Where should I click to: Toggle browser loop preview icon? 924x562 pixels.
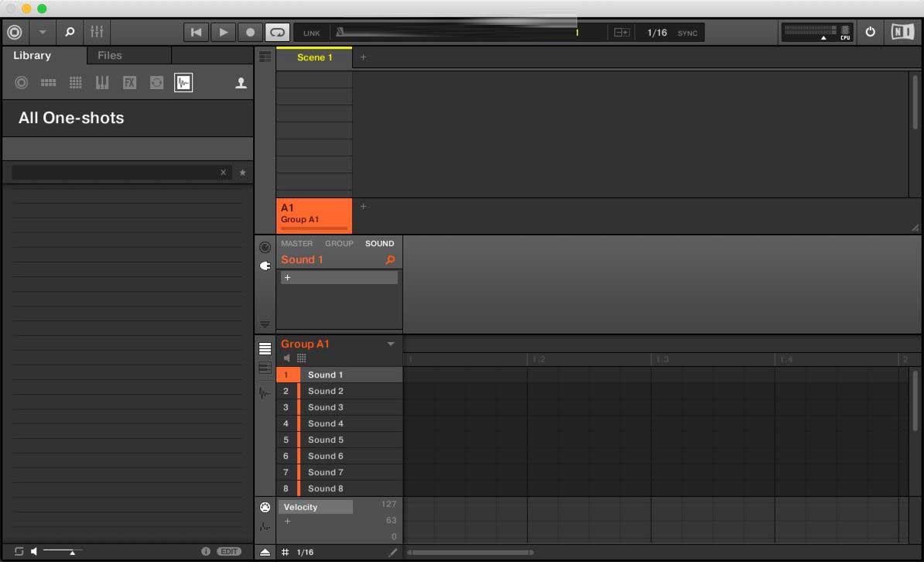pos(19,551)
